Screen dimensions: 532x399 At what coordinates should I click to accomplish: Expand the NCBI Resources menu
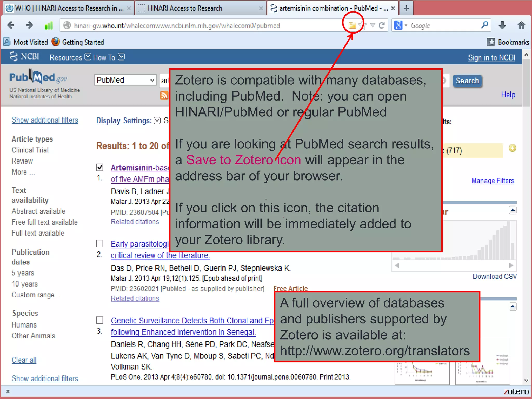[x=70, y=57]
